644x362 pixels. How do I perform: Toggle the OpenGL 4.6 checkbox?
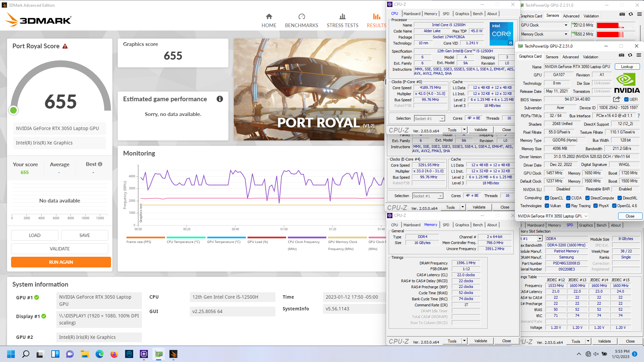pos(614,206)
